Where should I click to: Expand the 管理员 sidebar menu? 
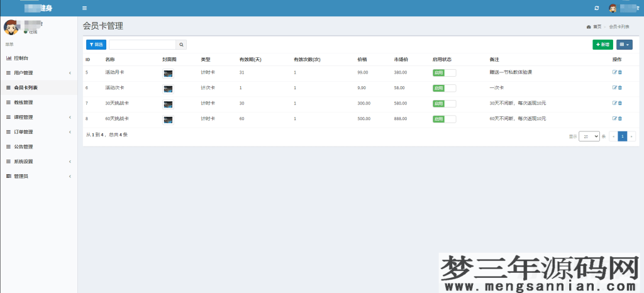click(38, 177)
